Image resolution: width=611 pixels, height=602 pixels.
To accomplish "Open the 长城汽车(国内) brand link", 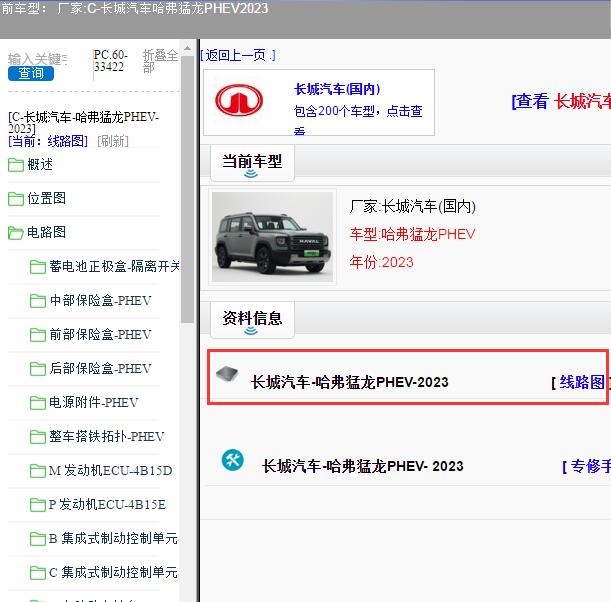I will coord(337,89).
